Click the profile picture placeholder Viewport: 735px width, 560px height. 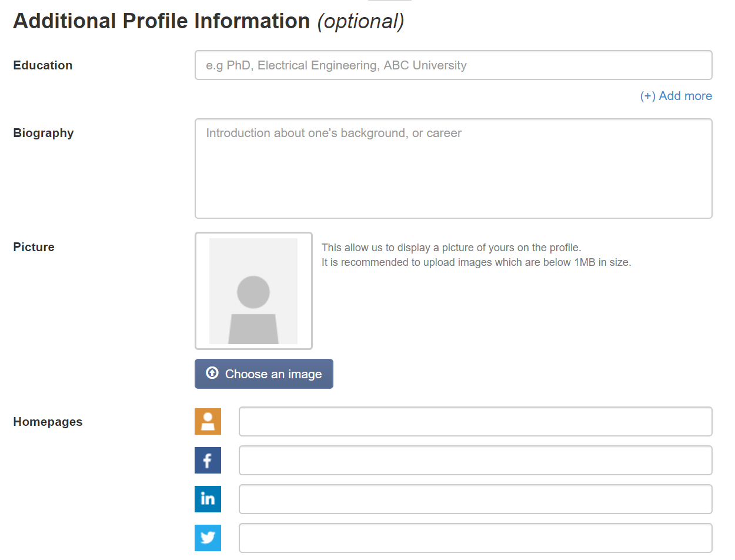tap(253, 291)
